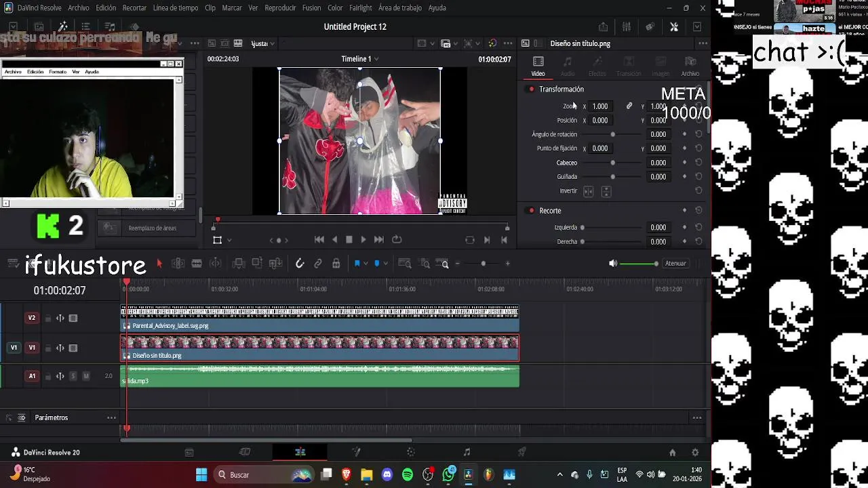
Task: Zoom out timeline with minus icon
Action: coord(458,264)
